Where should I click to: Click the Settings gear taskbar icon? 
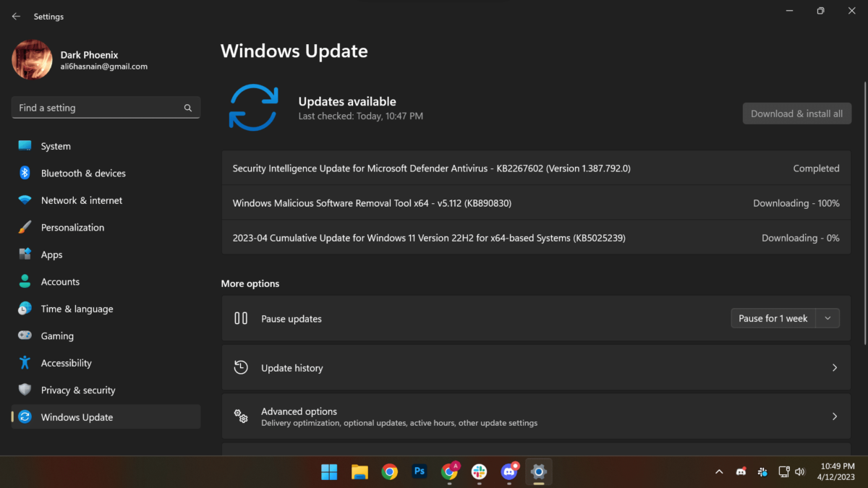click(x=539, y=472)
